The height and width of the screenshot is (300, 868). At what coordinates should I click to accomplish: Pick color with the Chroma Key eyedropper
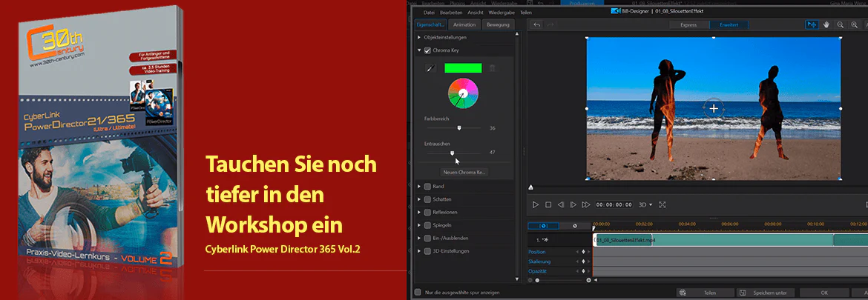[x=430, y=68]
